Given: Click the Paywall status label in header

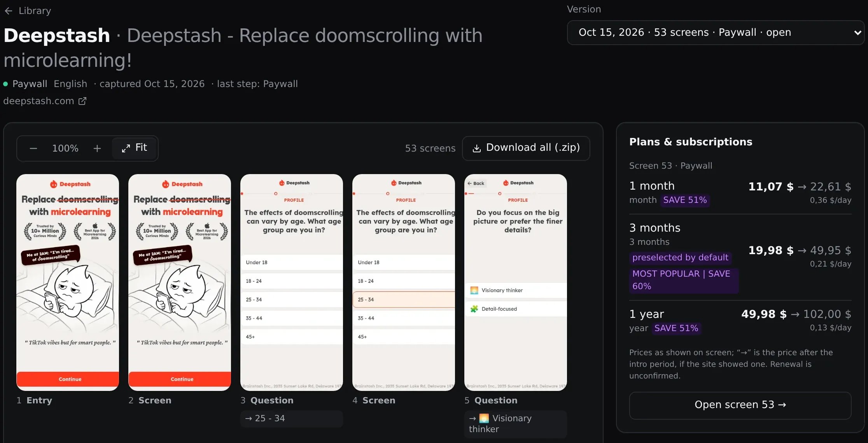Looking at the screenshot, I should [30, 84].
